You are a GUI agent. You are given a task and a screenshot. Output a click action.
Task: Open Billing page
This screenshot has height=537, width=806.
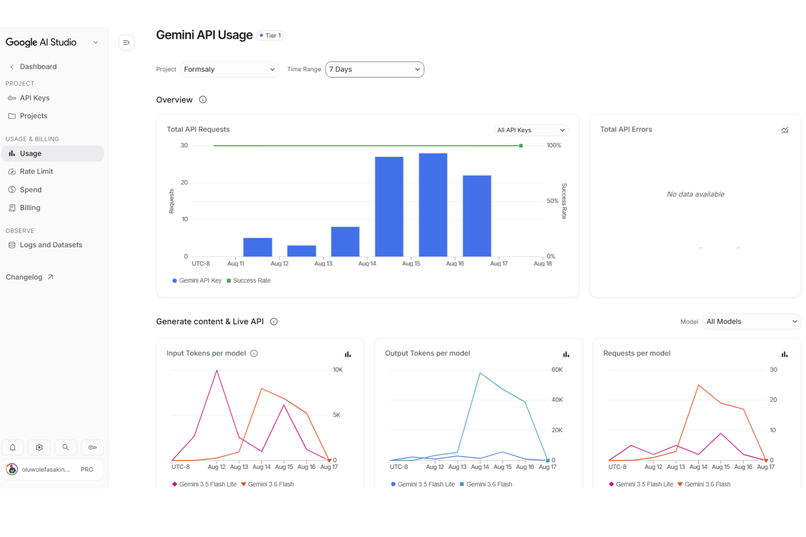[x=30, y=208]
